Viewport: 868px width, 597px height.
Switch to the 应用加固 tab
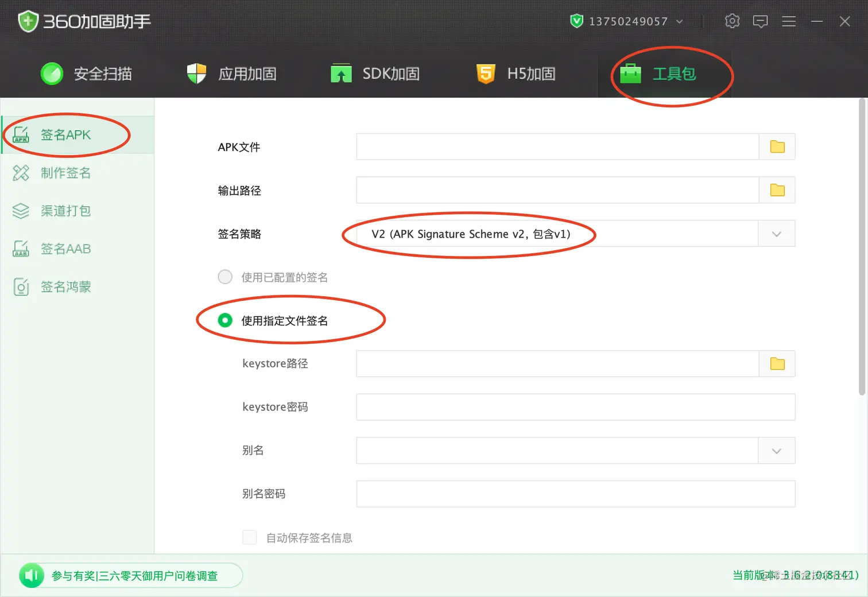(x=232, y=74)
